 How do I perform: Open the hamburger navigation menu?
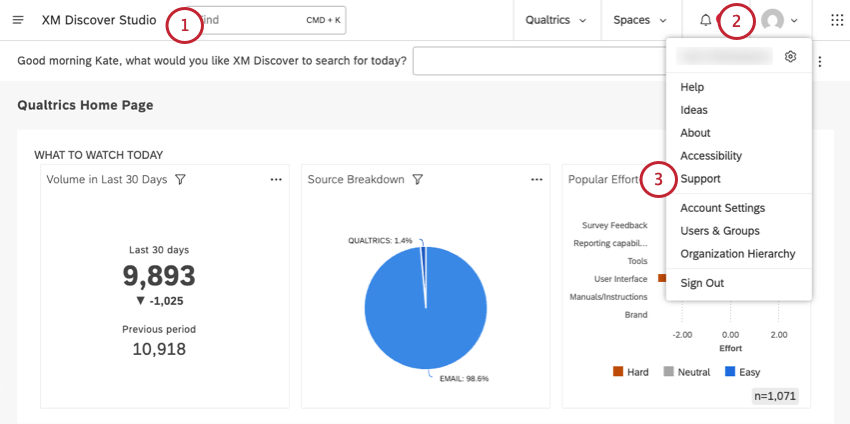point(18,20)
